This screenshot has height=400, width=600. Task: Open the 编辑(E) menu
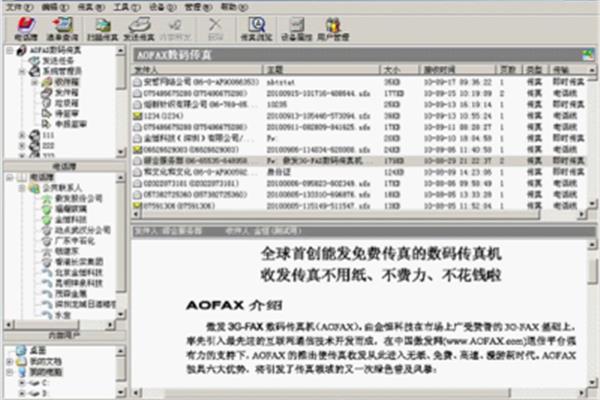pyautogui.click(x=54, y=7)
